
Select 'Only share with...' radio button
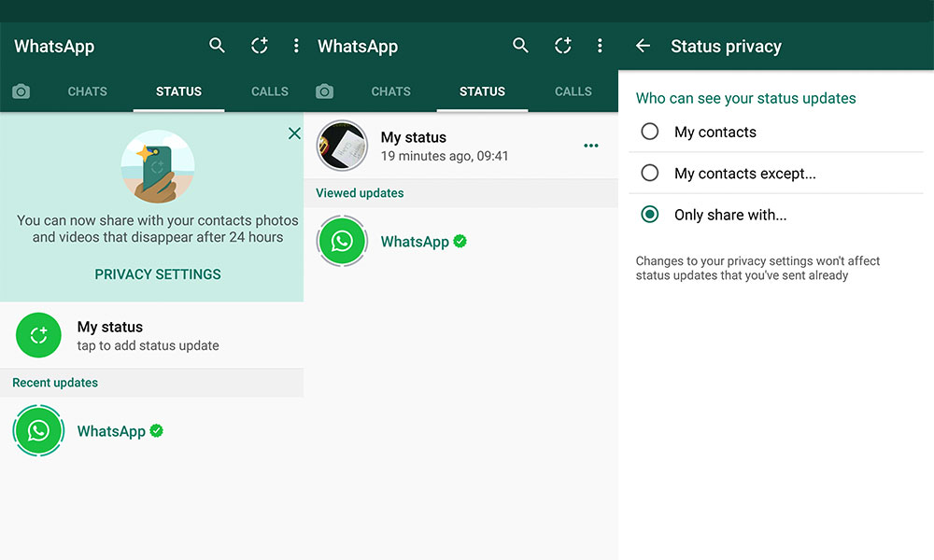[650, 215]
